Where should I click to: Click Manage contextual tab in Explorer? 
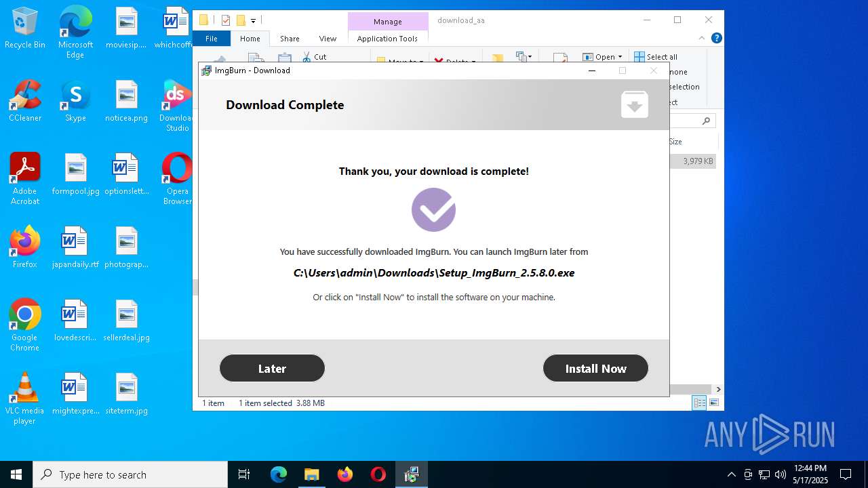(x=388, y=22)
